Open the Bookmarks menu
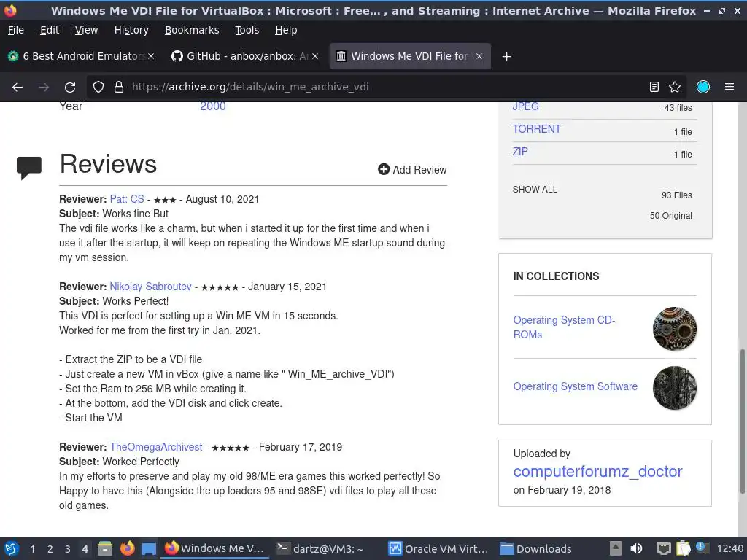Image resolution: width=747 pixels, height=560 pixels. coord(192,30)
